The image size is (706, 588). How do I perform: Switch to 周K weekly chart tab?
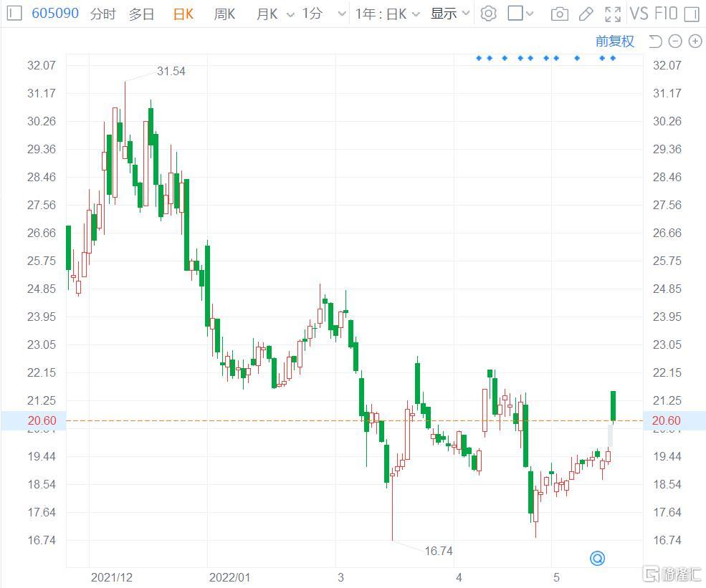(224, 14)
